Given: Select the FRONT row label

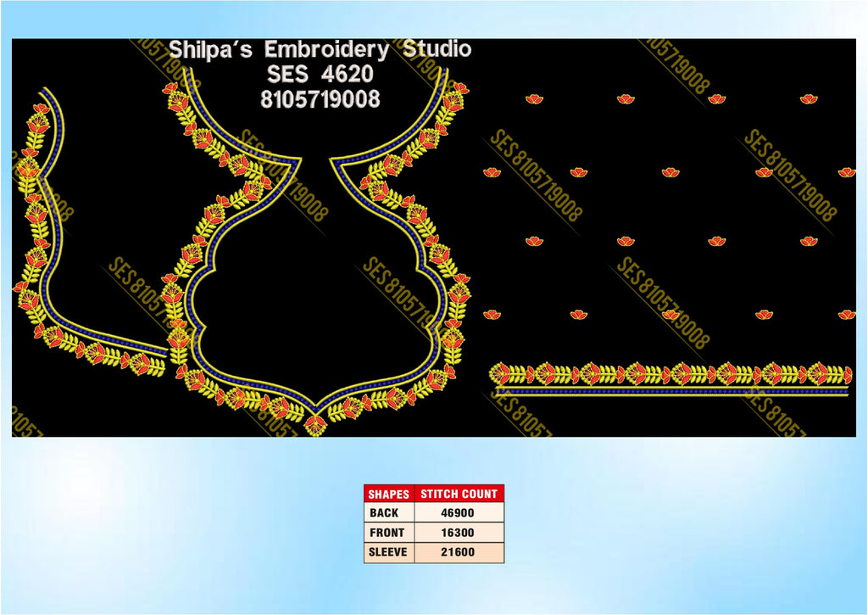Looking at the screenshot, I should point(388,533).
